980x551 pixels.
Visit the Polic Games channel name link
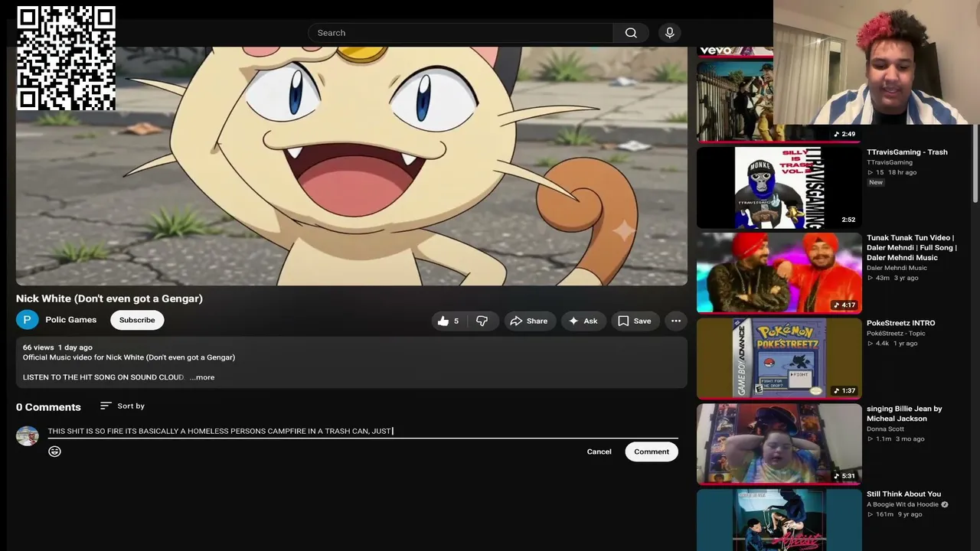[x=70, y=320]
